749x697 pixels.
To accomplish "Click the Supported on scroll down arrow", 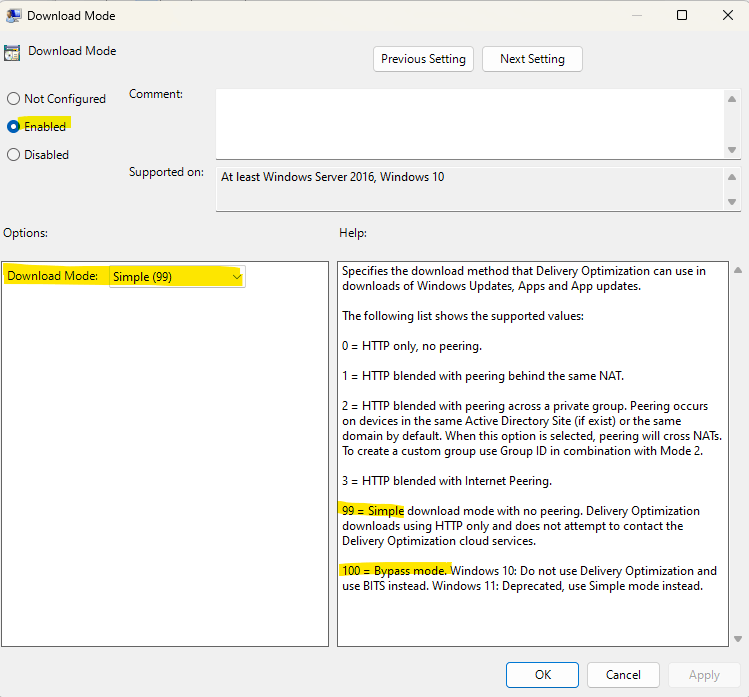I will point(732,202).
